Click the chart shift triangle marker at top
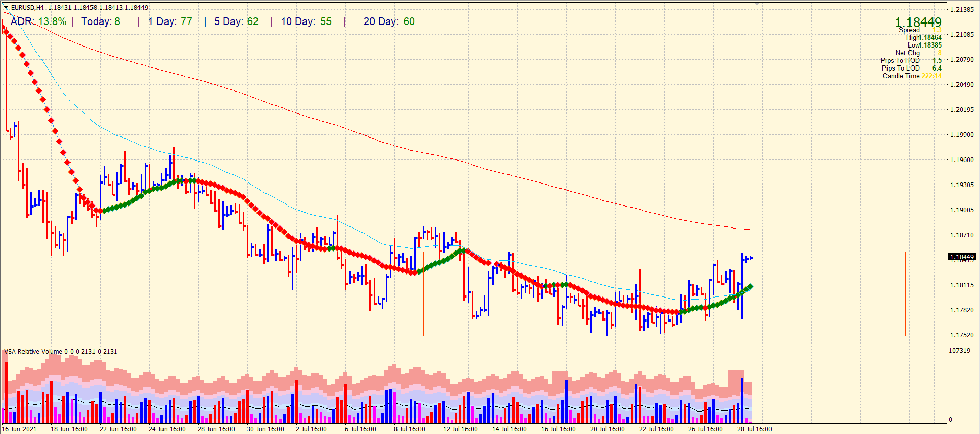 pos(757,4)
